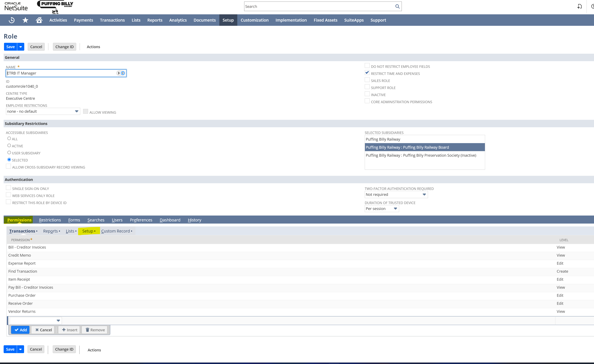Open the top Save button dropdown arrow

21,47
